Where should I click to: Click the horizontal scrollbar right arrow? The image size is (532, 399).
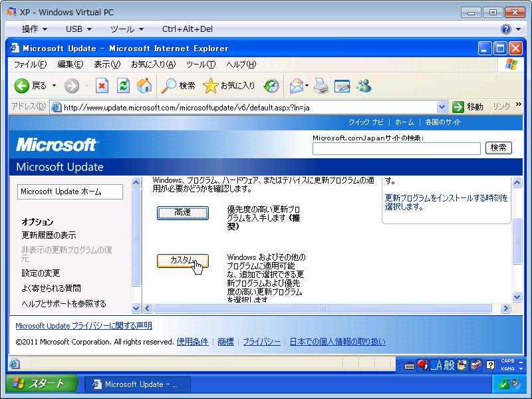click(505, 309)
